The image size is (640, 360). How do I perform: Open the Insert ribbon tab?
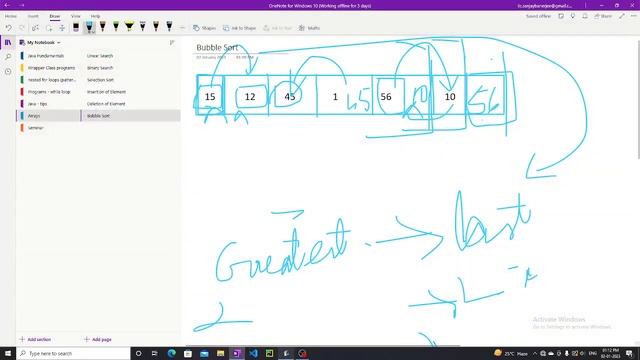33,16
